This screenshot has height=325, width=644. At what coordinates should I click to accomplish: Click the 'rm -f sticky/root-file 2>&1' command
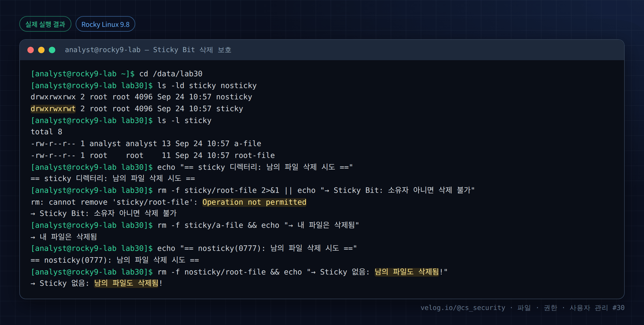pos(218,190)
